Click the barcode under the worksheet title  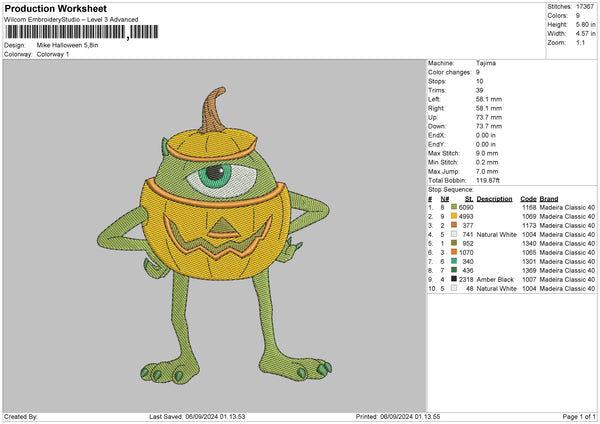click(x=82, y=32)
